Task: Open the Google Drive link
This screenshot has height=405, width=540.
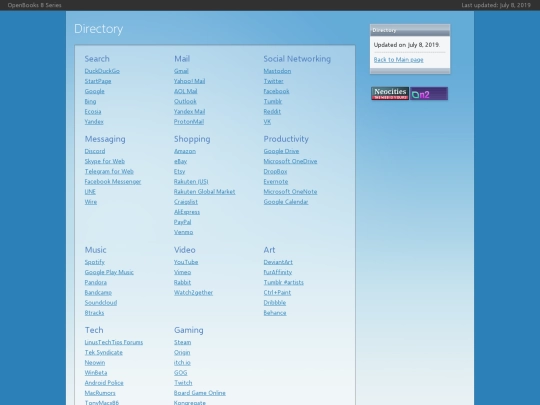Action: 281,151
